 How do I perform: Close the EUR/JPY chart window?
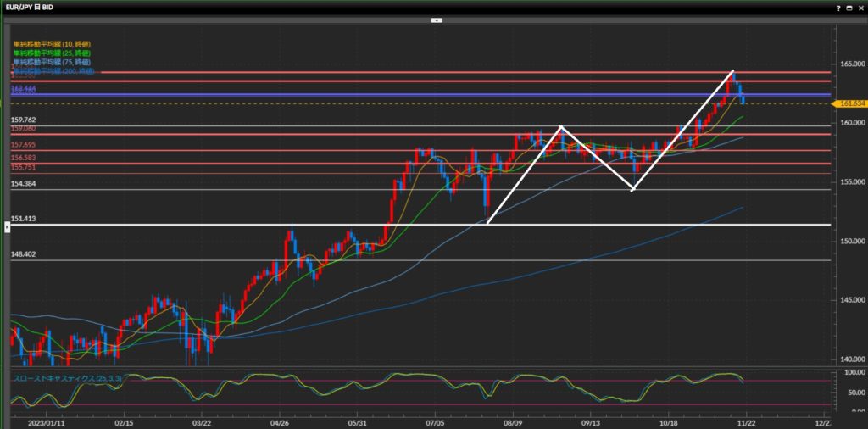pyautogui.click(x=860, y=6)
